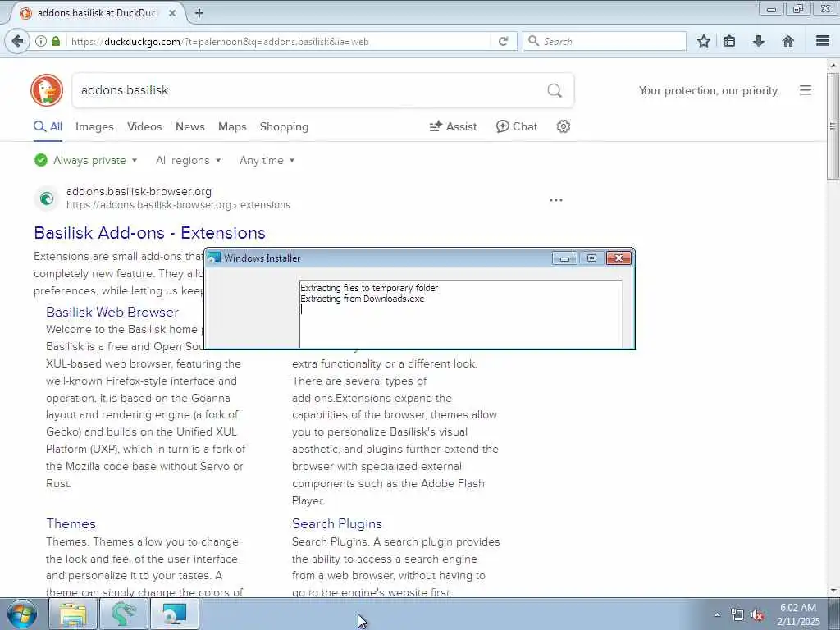840x630 pixels.
Task: Open search settings gear icon
Action: (563, 126)
